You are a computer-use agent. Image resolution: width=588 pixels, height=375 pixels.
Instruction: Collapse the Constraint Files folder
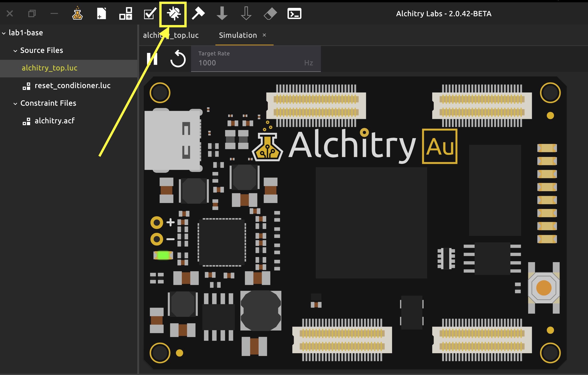pyautogui.click(x=15, y=104)
